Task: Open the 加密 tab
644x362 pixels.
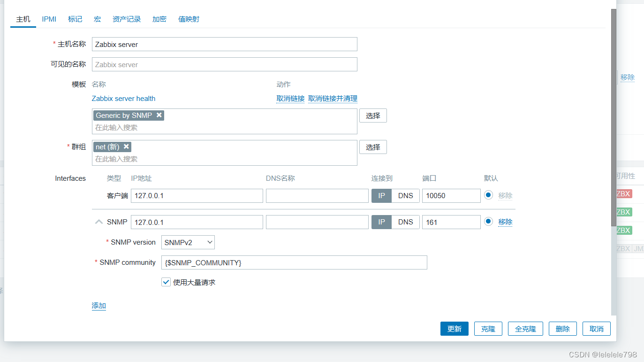Action: [x=159, y=19]
